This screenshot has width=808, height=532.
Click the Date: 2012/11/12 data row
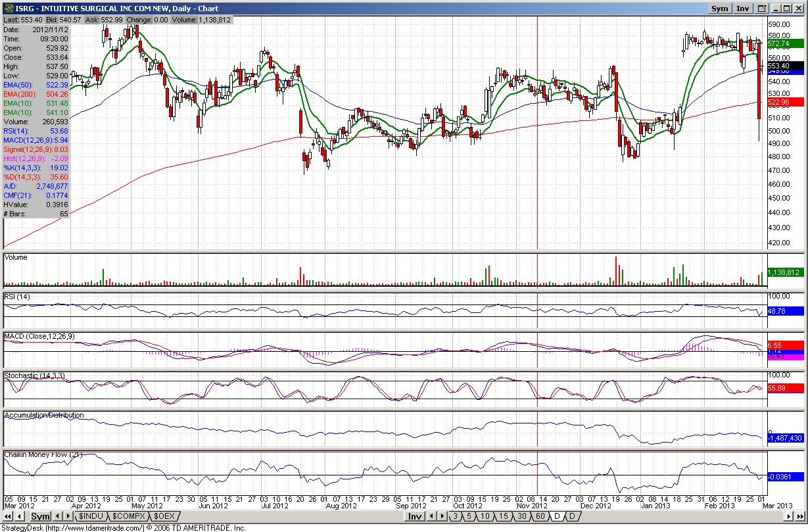point(36,30)
